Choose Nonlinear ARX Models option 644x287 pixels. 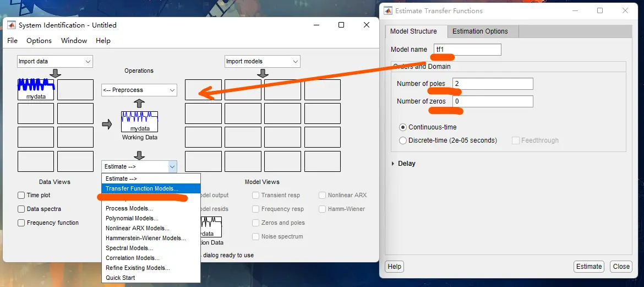[151, 228]
